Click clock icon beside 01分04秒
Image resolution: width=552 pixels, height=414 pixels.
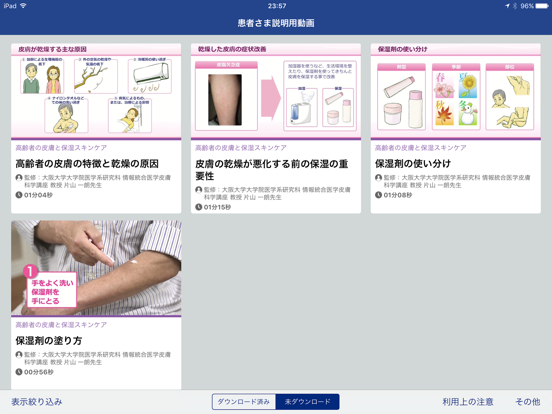pyautogui.click(x=19, y=195)
